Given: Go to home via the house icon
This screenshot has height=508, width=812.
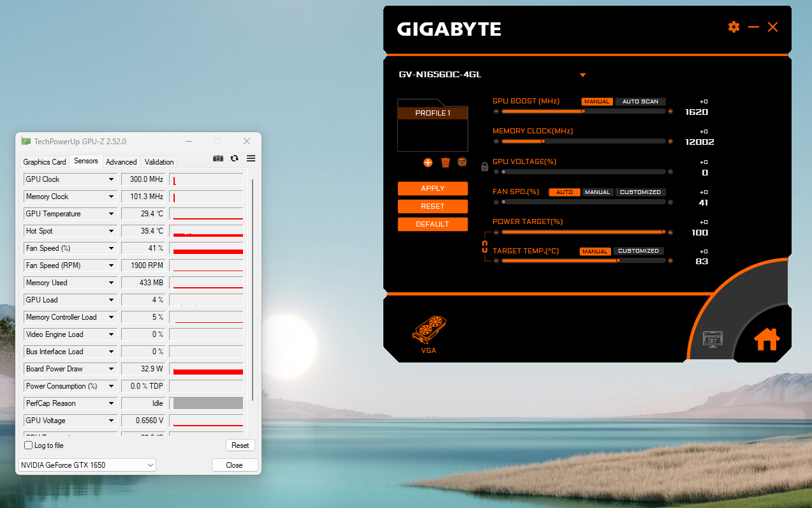Looking at the screenshot, I should click(767, 339).
